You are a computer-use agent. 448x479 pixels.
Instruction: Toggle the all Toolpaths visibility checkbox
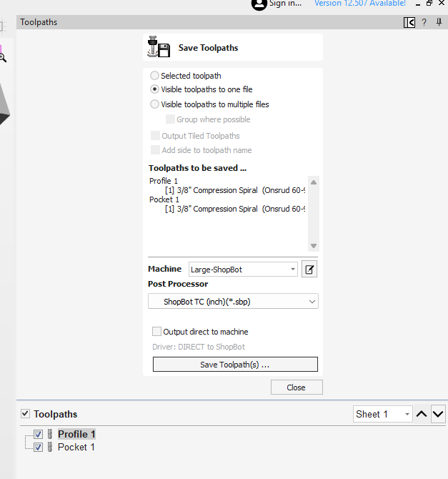25,414
